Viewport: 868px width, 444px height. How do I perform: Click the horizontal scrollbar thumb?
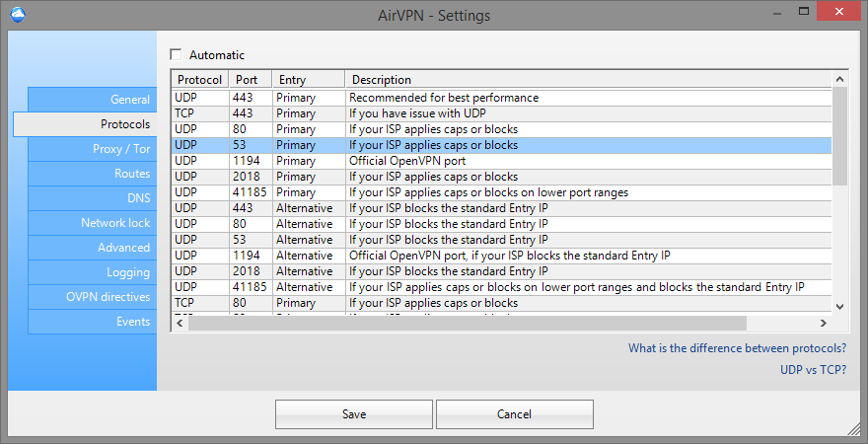click(x=467, y=323)
